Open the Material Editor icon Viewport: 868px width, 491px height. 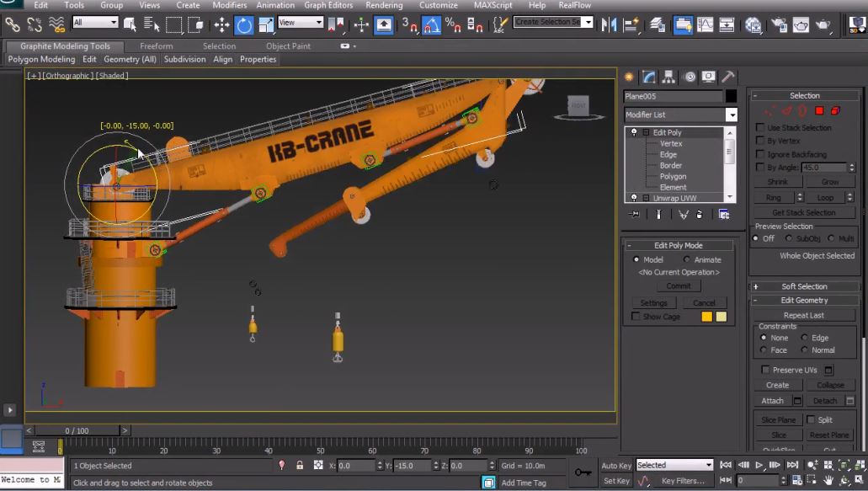click(753, 24)
